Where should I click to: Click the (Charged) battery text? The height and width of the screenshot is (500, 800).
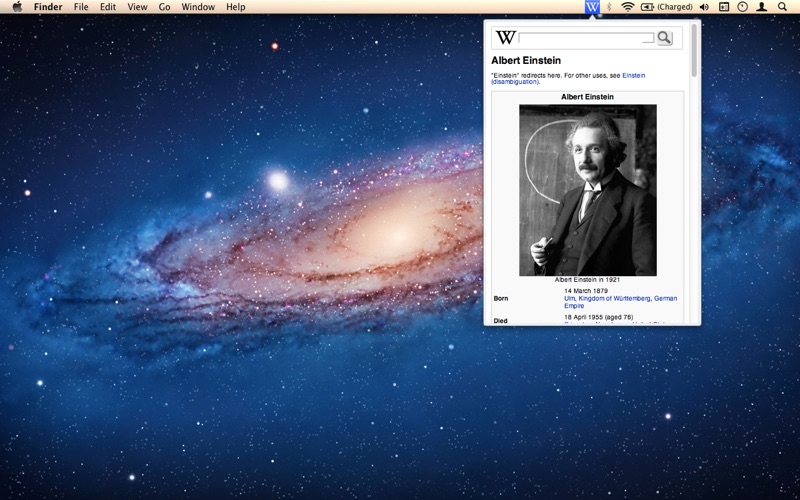point(674,7)
